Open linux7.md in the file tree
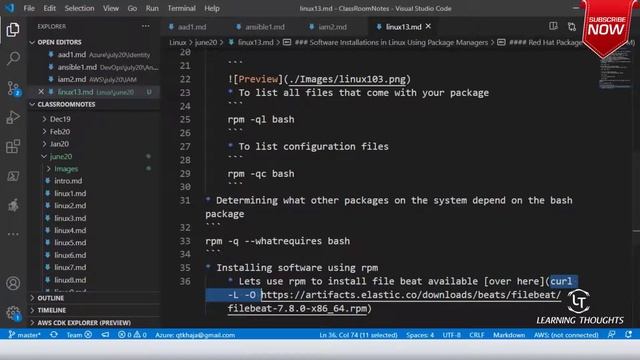 pyautogui.click(x=70, y=267)
